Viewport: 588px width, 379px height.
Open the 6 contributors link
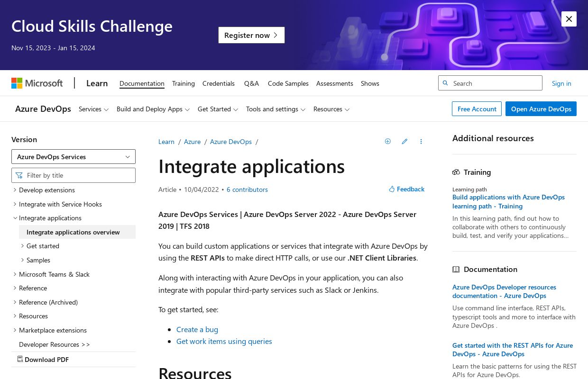coord(247,189)
